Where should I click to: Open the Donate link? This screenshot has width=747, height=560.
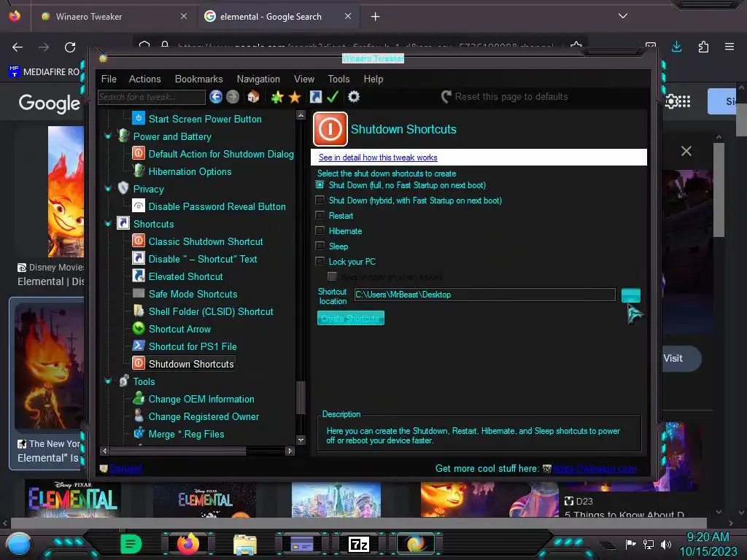click(x=125, y=469)
